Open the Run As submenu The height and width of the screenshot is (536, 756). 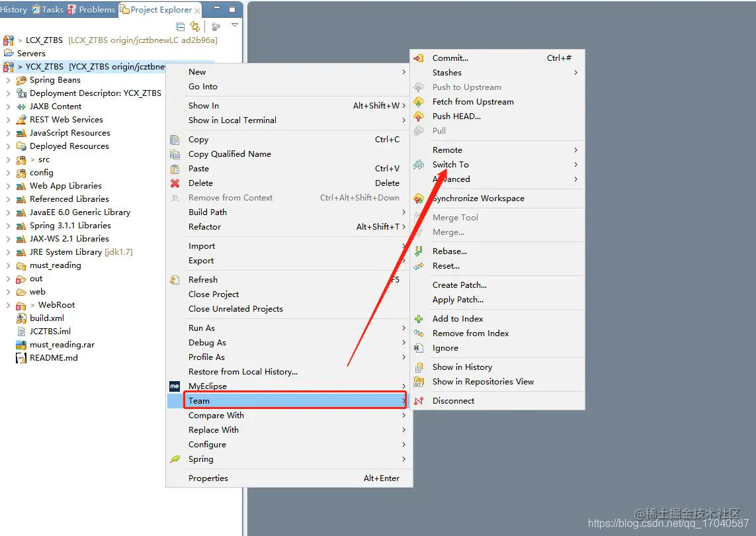pos(288,328)
